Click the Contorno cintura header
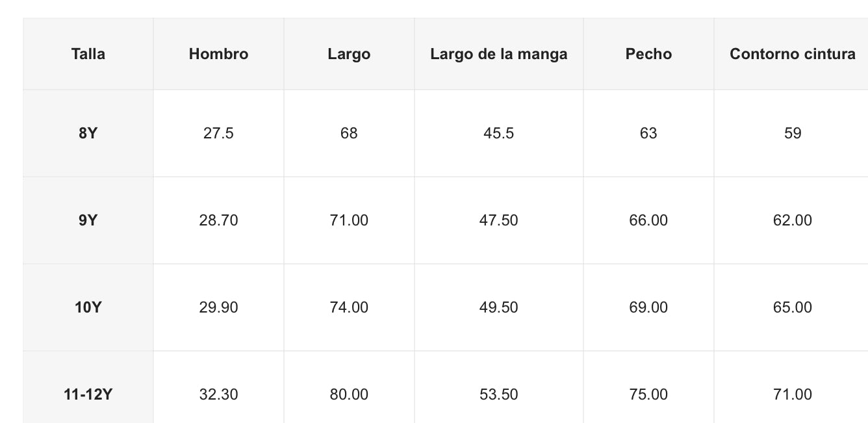The image size is (868, 423). coord(792,54)
